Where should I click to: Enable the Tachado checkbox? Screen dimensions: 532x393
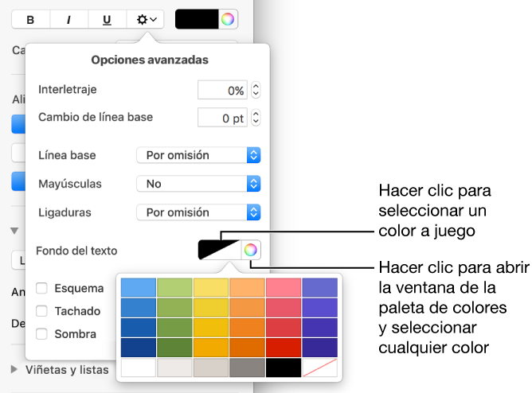point(41,311)
